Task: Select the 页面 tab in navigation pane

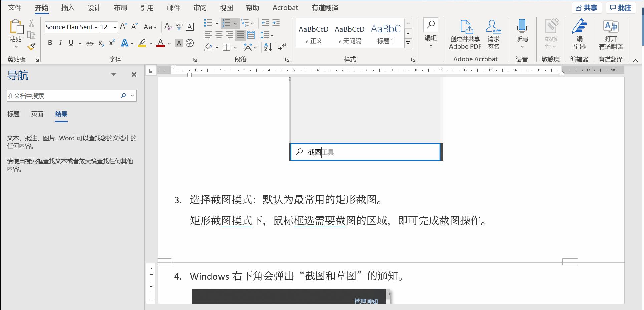Action: click(37, 114)
